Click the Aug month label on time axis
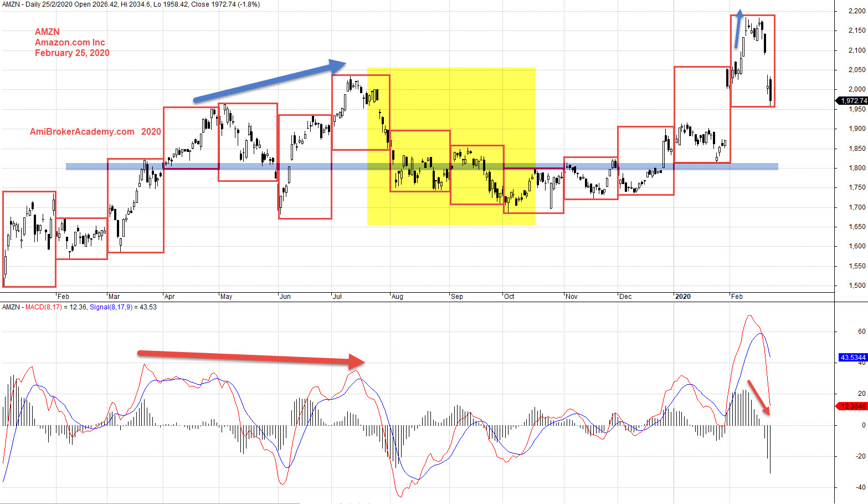Screen dimensions: 868x504 [x=397, y=297]
